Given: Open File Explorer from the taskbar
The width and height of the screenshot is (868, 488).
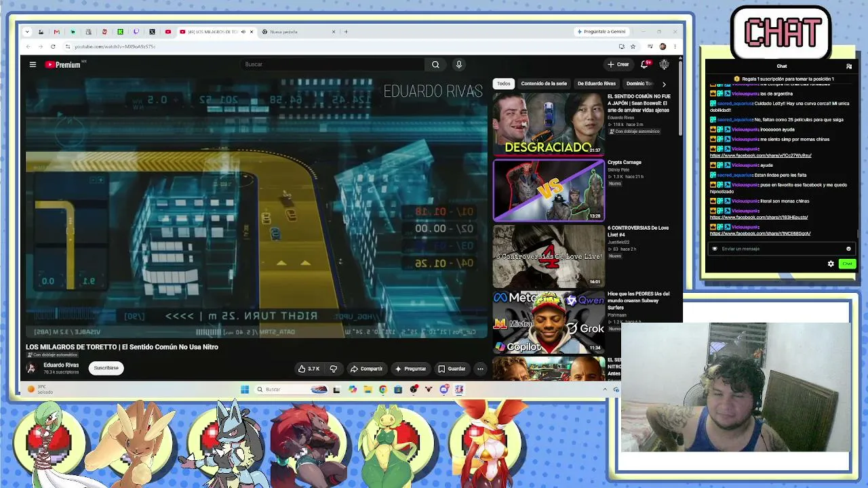Looking at the screenshot, I should [x=368, y=389].
